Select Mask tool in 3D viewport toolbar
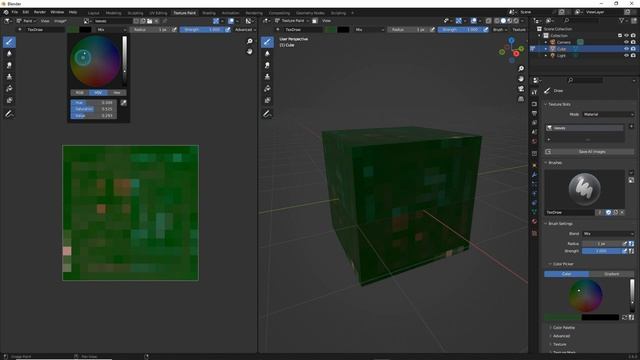640x360 pixels. point(267,100)
